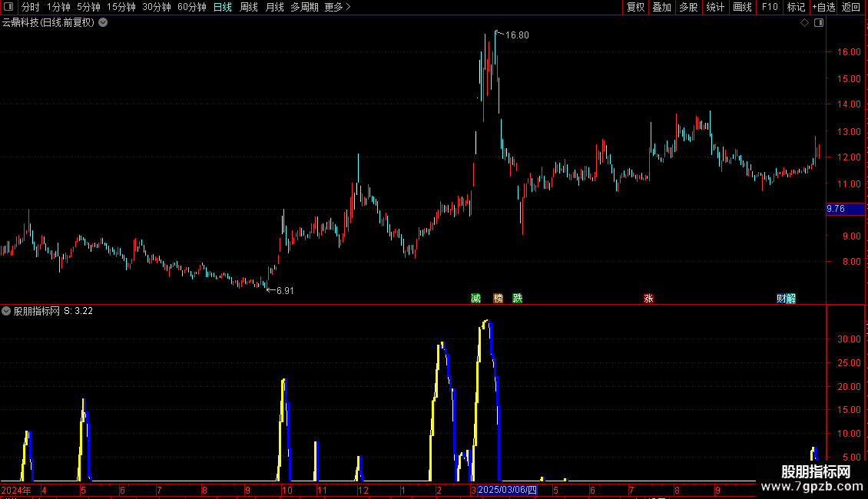868x499 pixels.
Task: Expand the 更多 periods menu
Action: (x=338, y=7)
